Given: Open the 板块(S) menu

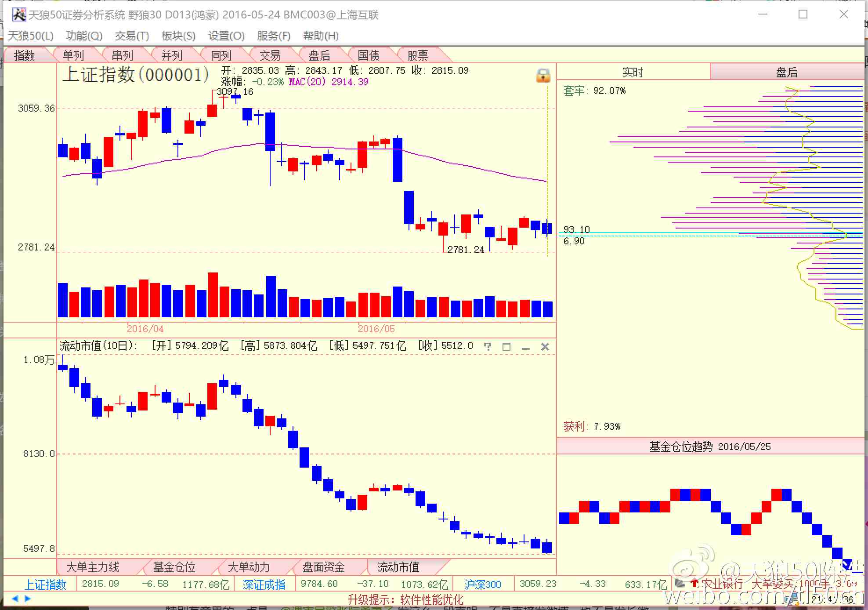Looking at the screenshot, I should click(x=178, y=36).
